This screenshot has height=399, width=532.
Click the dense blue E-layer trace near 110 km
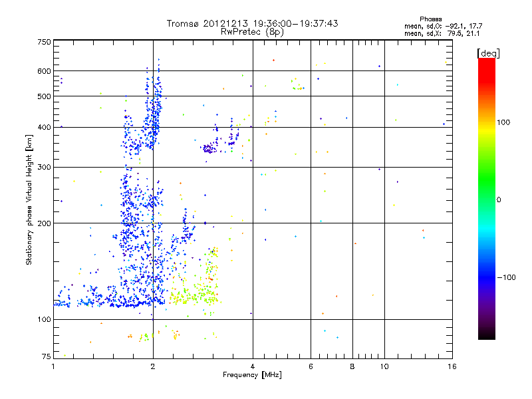point(108,302)
